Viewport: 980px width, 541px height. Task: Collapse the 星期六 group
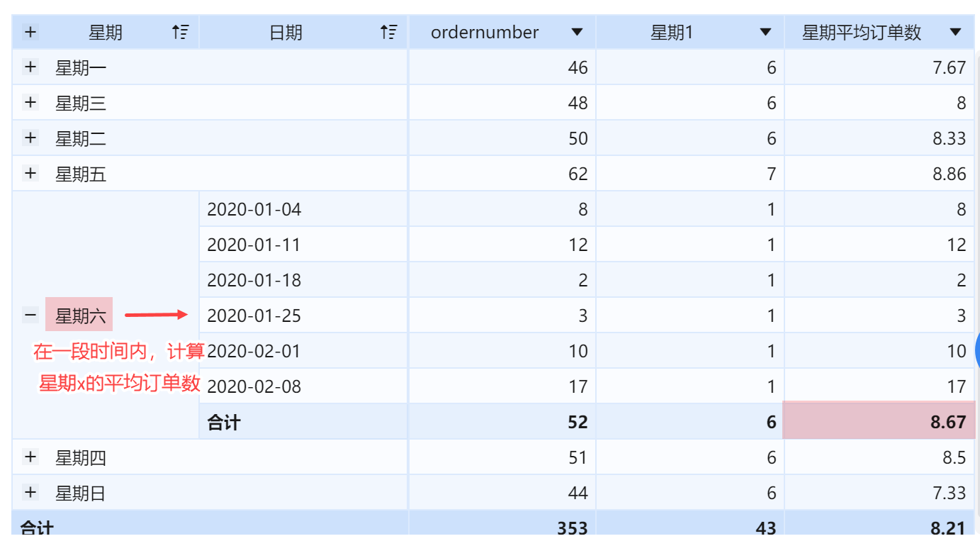click(x=30, y=316)
